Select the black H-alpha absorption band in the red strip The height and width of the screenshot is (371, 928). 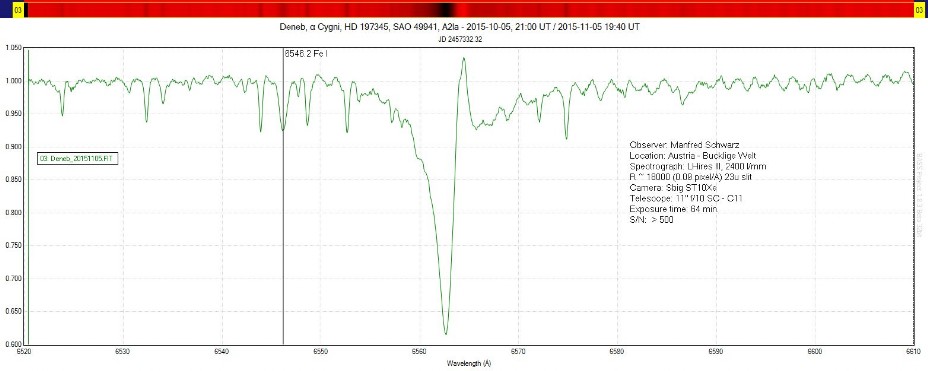click(444, 10)
